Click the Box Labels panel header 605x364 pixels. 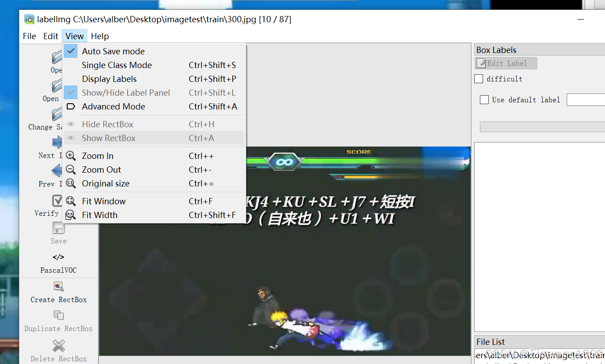(540, 50)
